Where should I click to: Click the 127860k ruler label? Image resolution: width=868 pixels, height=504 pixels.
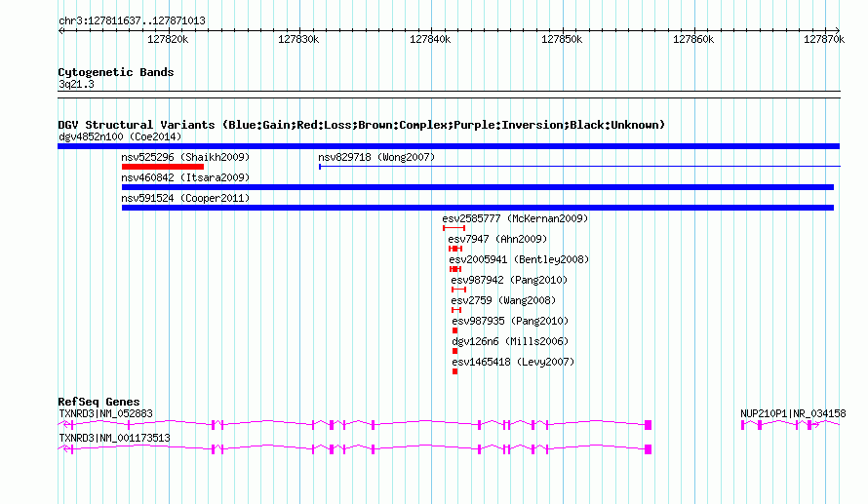[x=693, y=39]
